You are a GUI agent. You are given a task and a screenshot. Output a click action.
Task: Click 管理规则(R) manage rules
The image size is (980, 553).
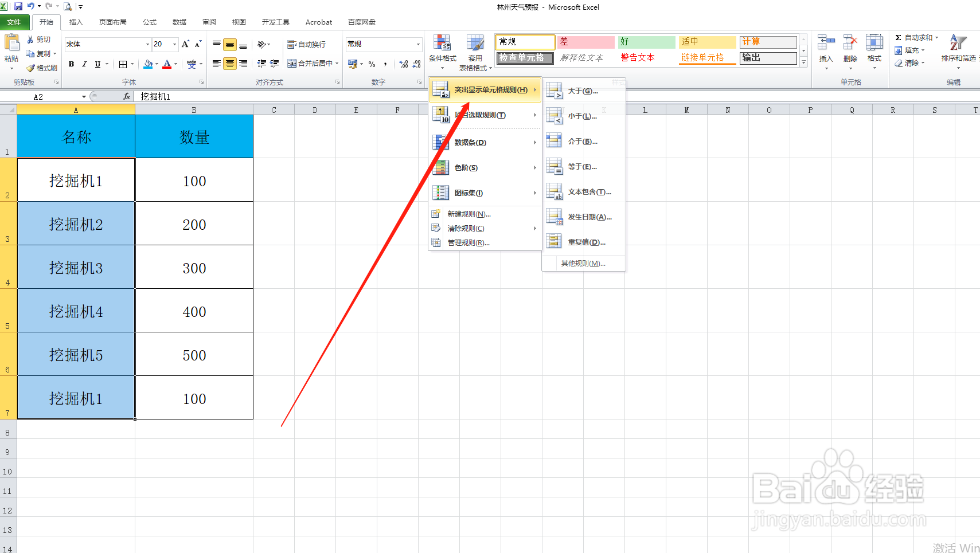coord(485,243)
